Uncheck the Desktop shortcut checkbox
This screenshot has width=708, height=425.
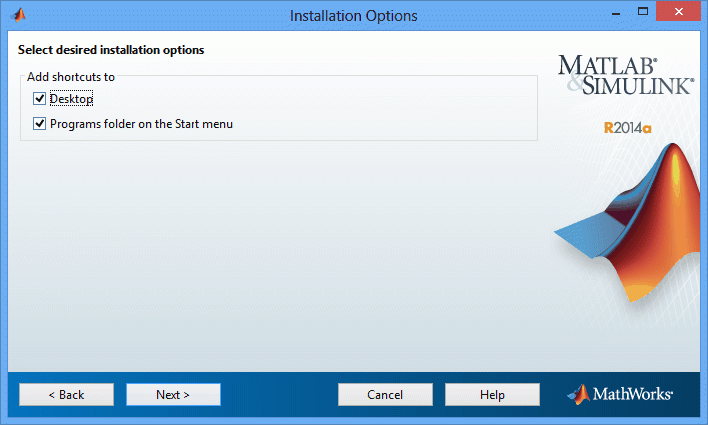[x=39, y=98]
